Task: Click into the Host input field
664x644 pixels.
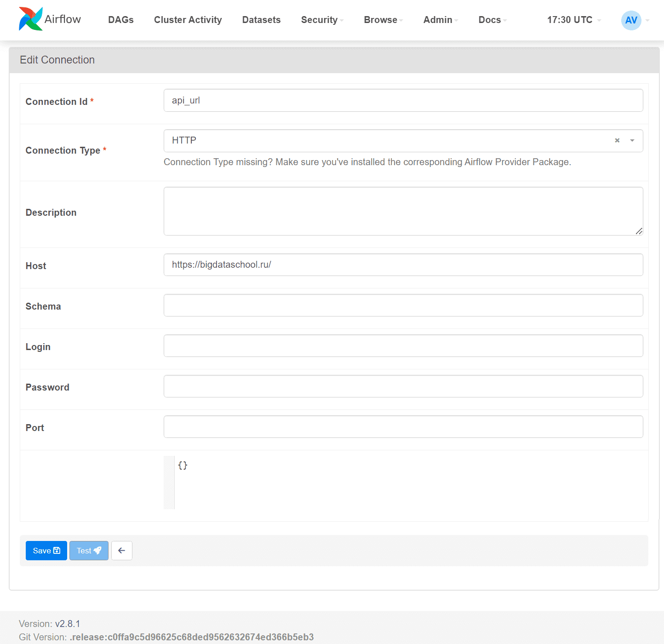Action: click(x=403, y=265)
